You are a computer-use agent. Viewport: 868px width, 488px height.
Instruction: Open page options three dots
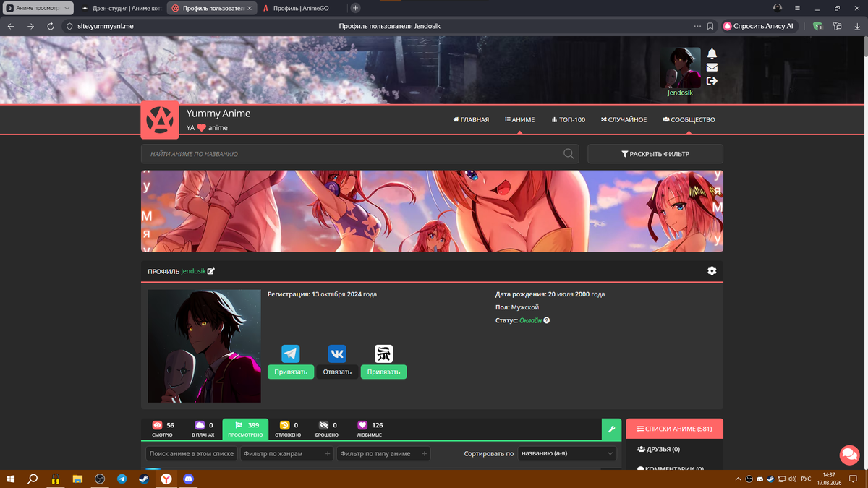point(697,26)
